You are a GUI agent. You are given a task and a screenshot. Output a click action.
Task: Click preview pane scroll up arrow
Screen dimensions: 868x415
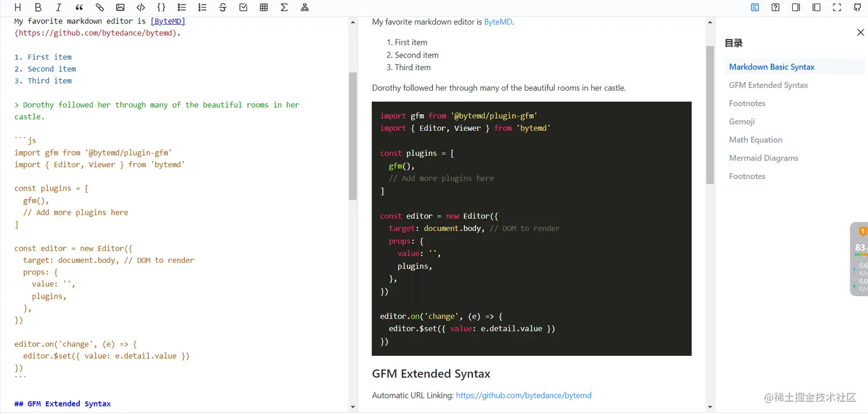710,22
